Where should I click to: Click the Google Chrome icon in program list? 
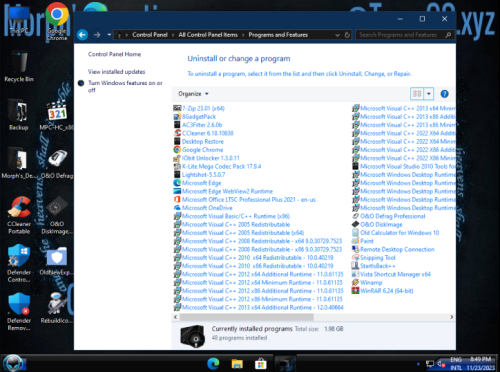(x=177, y=150)
